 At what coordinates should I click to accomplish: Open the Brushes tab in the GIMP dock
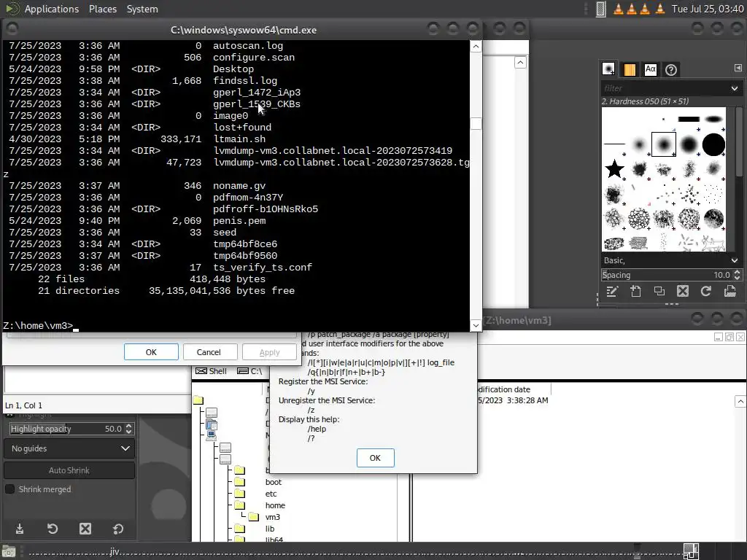click(608, 69)
